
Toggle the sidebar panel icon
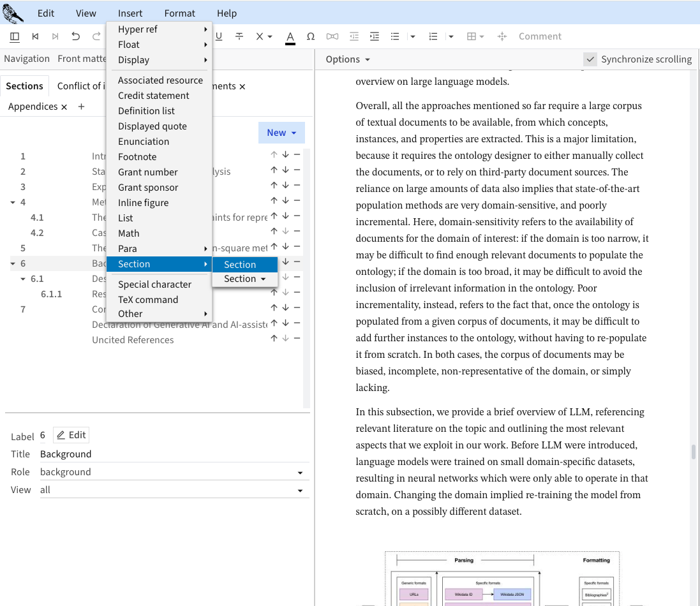[x=15, y=36]
